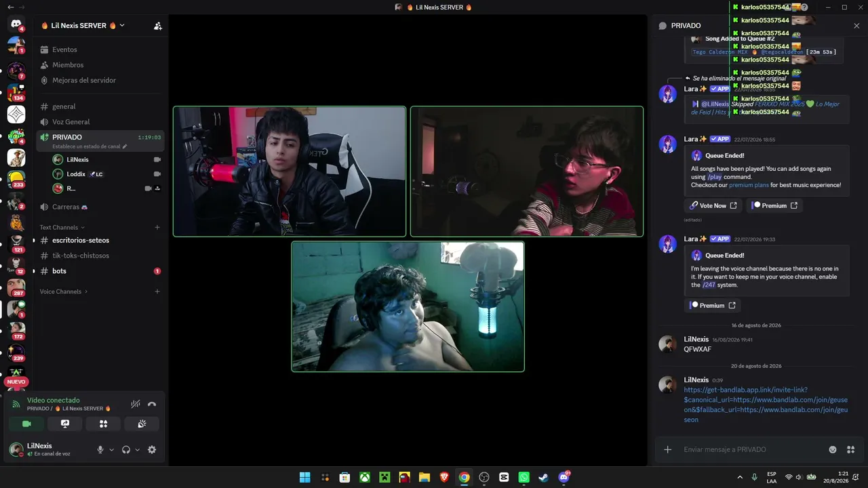The width and height of the screenshot is (868, 488).
Task: Toggle noise suppression
Action: coord(136,404)
